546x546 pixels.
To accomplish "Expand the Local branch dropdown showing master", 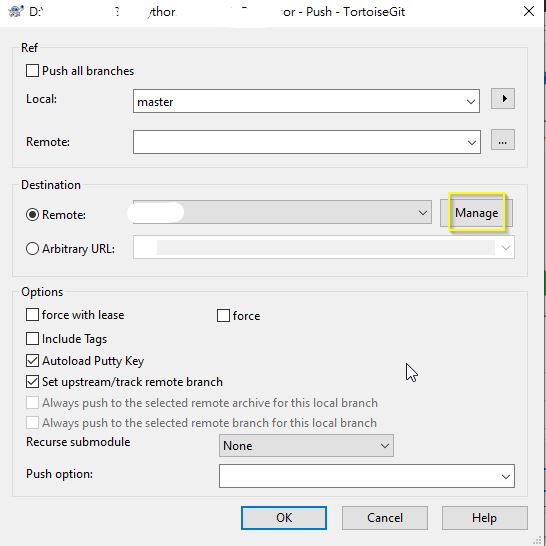I will coord(306,101).
